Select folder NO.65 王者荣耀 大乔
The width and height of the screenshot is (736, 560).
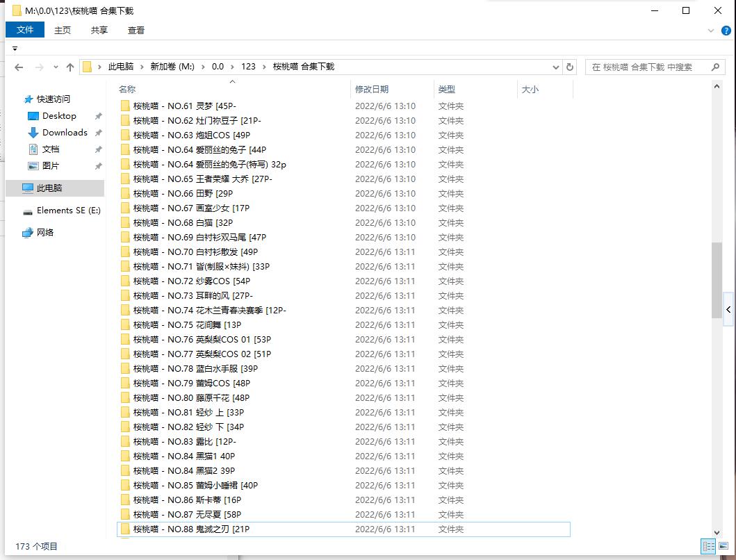343,179
